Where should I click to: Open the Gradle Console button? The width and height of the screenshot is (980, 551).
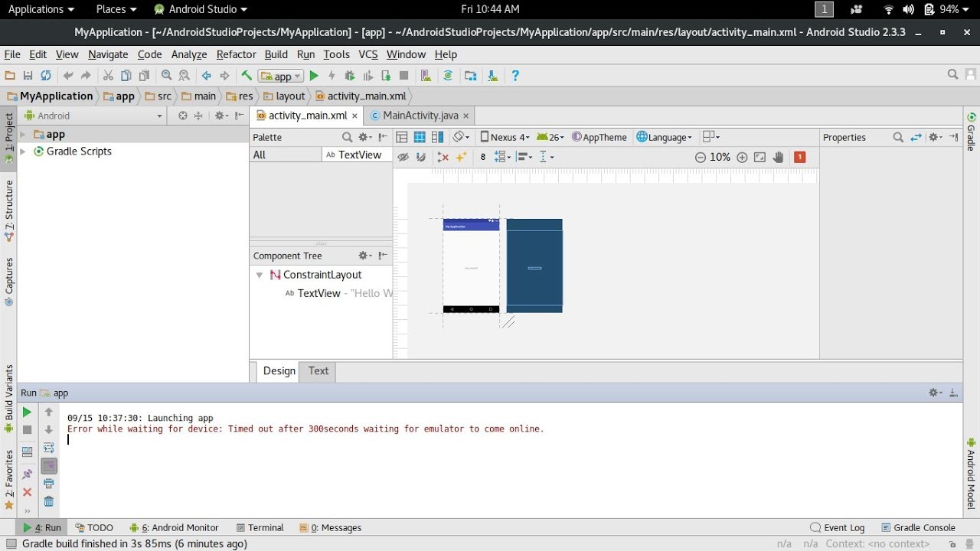(x=919, y=528)
